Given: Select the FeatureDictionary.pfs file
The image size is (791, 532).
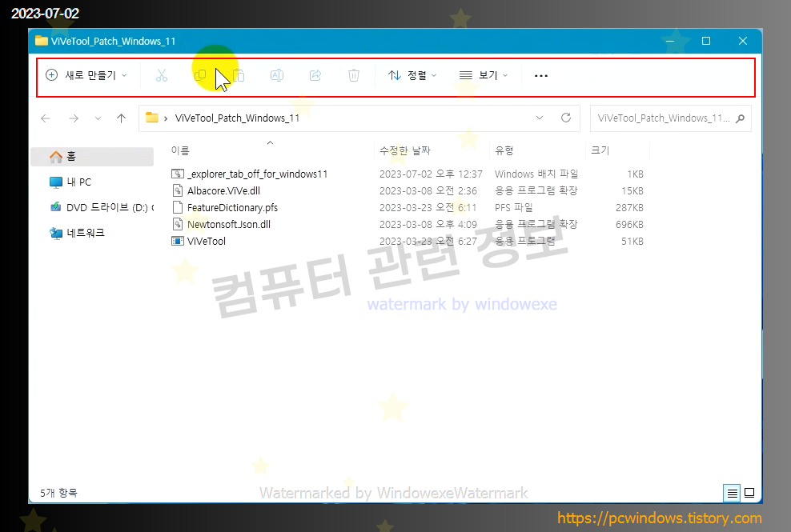Looking at the screenshot, I should pos(232,208).
